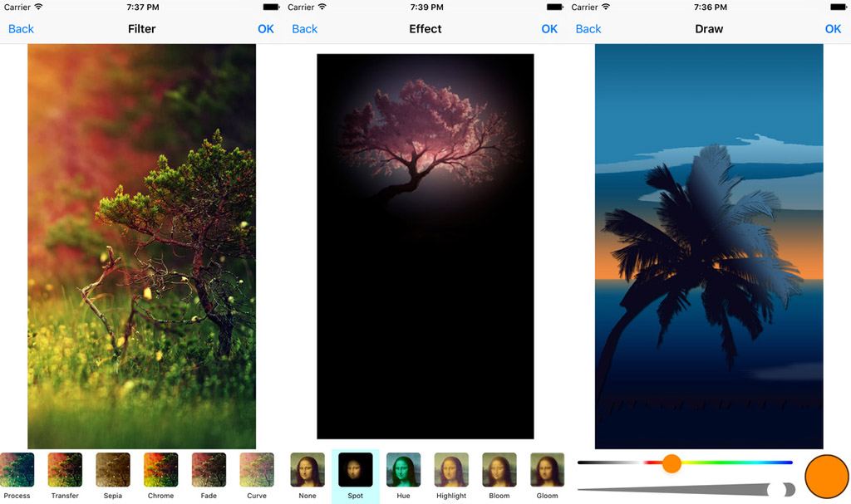The height and width of the screenshot is (504, 851).
Task: Tap the palm tree drawing canvas
Action: (x=709, y=247)
